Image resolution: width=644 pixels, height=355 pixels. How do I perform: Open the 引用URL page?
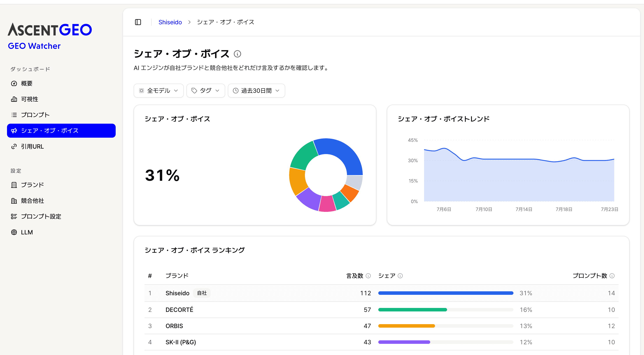[61, 147]
